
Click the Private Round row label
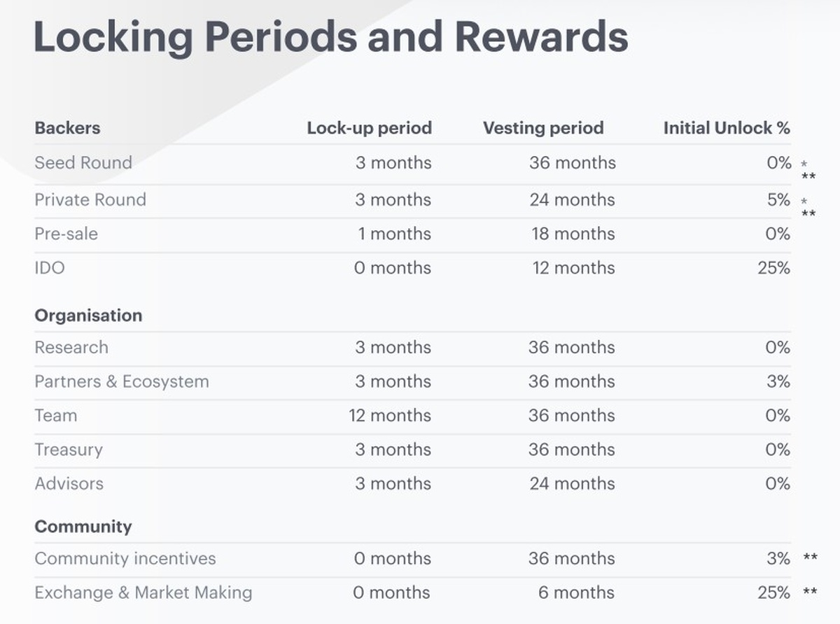point(90,200)
